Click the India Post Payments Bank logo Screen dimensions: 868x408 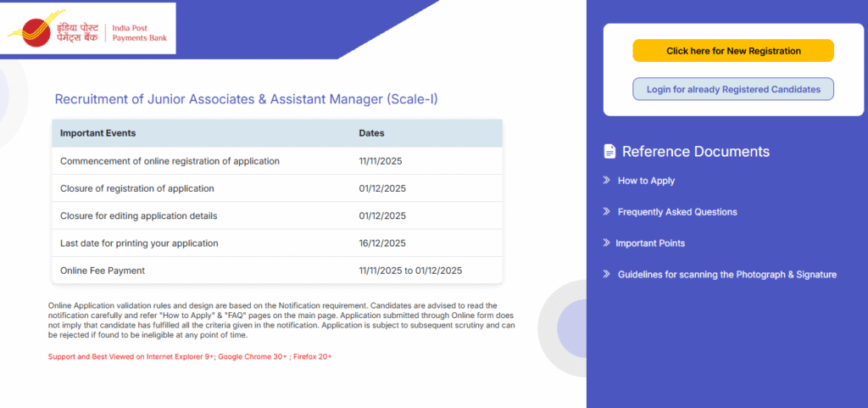(x=88, y=29)
